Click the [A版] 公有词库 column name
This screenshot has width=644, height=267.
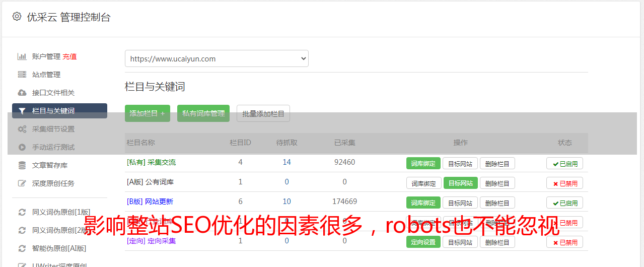pyautogui.click(x=150, y=182)
